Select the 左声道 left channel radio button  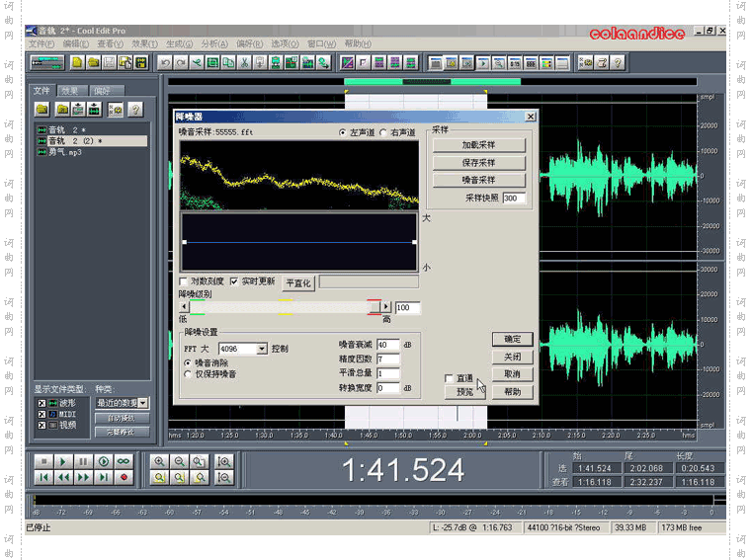[x=343, y=132]
